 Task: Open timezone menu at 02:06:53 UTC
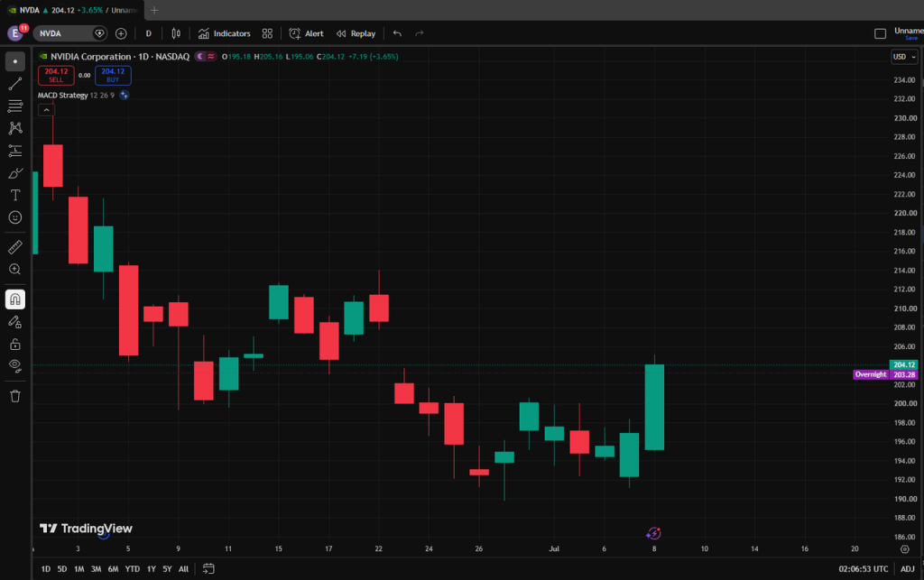(864, 569)
